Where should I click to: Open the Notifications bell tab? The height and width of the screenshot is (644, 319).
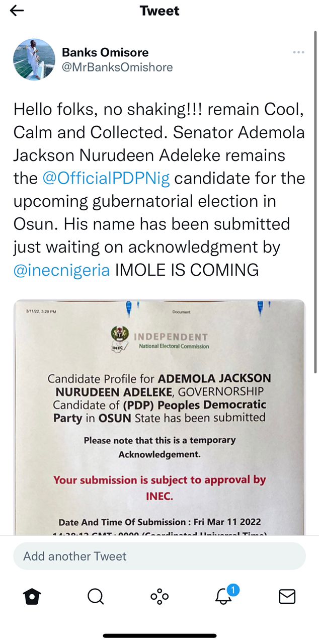click(223, 597)
